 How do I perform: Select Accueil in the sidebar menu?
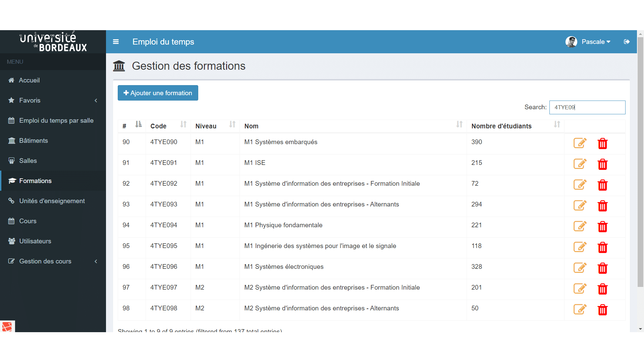click(x=30, y=80)
